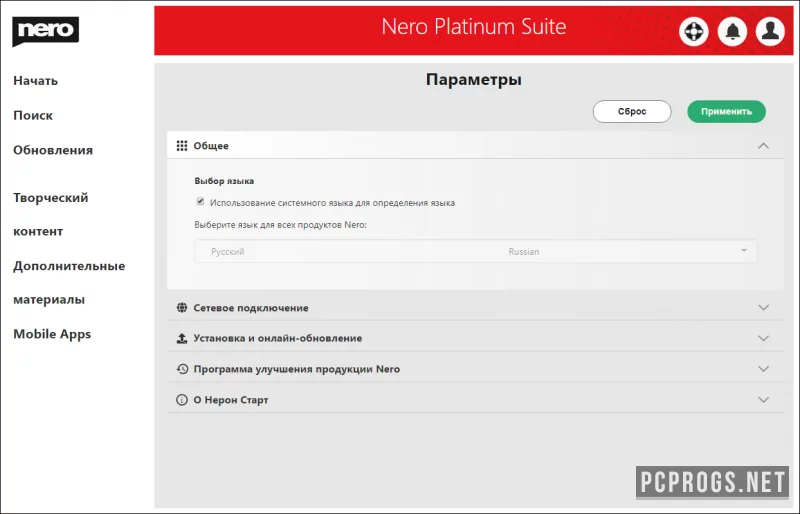Click the label Использование системного языка
800x514 pixels.
click(x=333, y=203)
